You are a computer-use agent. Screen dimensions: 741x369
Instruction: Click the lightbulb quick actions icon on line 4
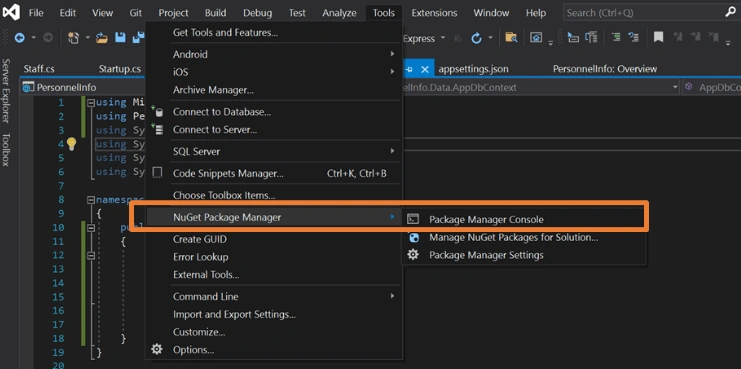pos(71,144)
